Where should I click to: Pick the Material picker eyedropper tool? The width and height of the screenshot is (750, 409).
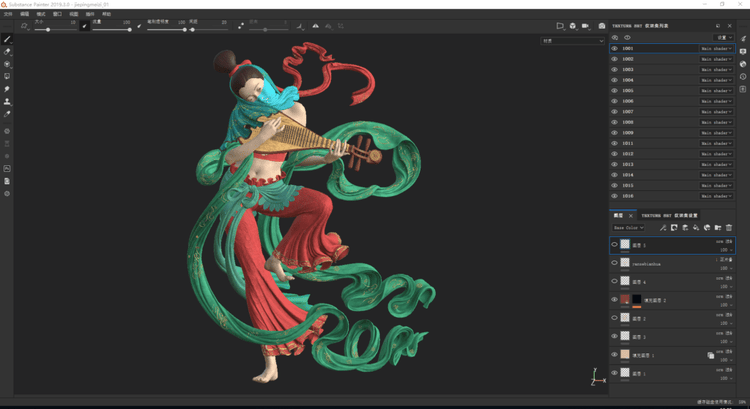point(7,114)
